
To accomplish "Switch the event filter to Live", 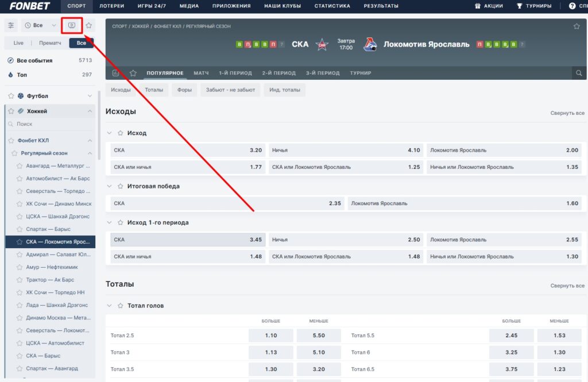I will tap(18, 43).
